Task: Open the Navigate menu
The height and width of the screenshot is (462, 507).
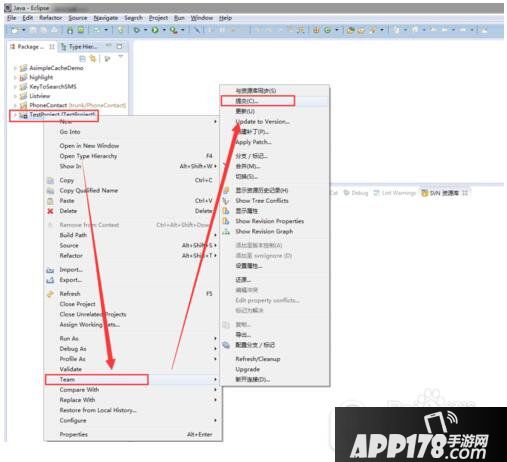Action: (106, 18)
